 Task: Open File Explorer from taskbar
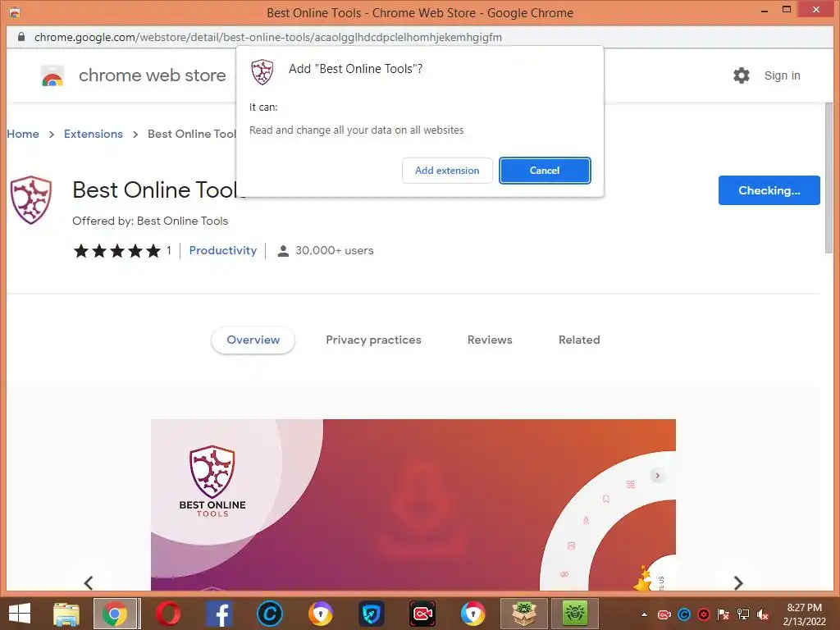66,614
